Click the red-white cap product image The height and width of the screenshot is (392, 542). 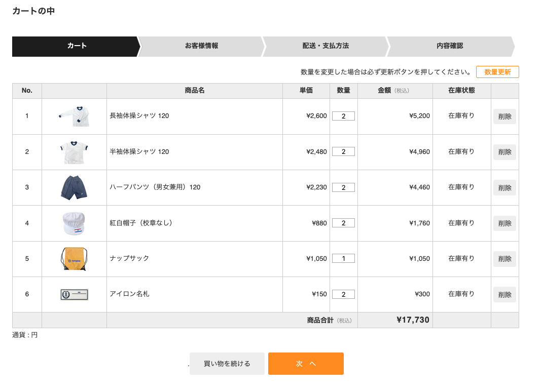74,223
